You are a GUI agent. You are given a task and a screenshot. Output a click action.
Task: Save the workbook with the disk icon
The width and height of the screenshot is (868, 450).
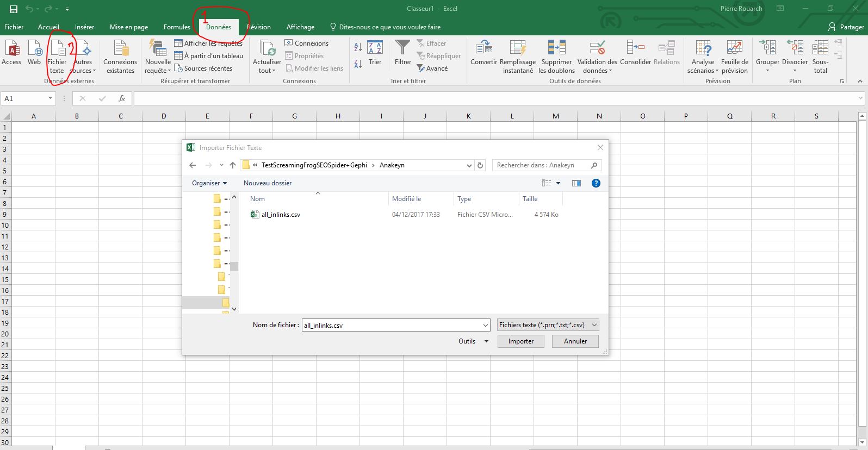tap(14, 9)
